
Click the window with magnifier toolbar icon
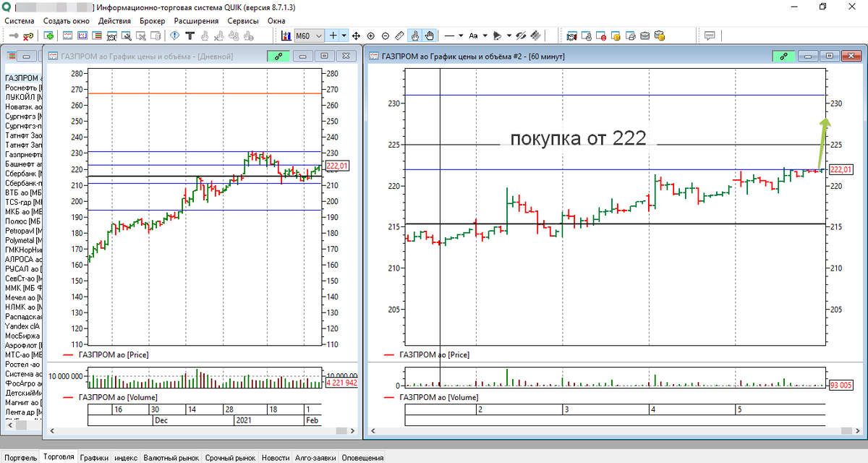click(x=127, y=35)
